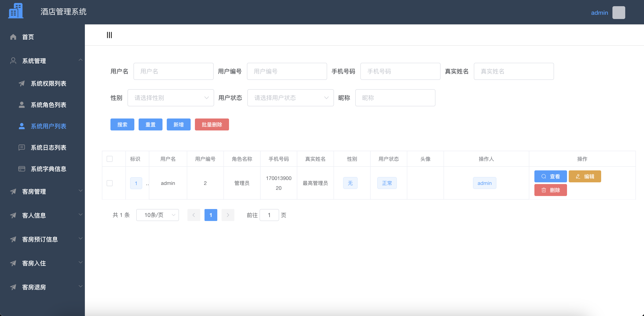Click the building logo icon in the header
This screenshot has height=316, width=644.
(x=16, y=10)
